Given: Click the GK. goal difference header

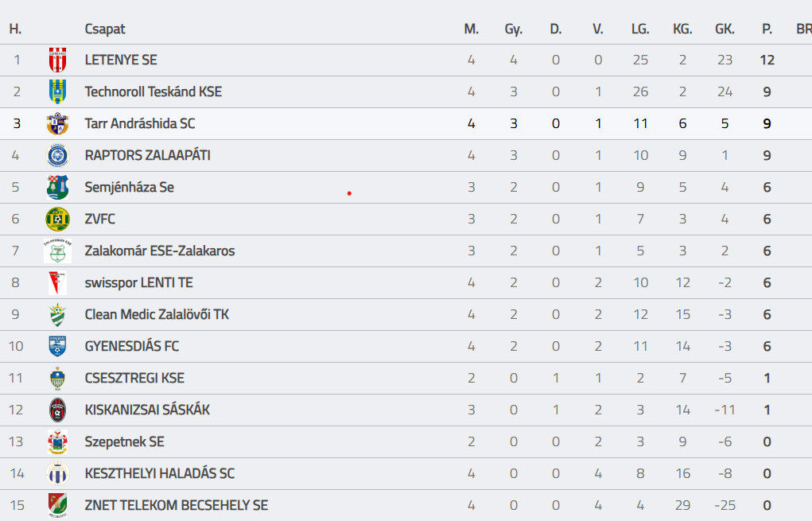Looking at the screenshot, I should click(725, 29).
